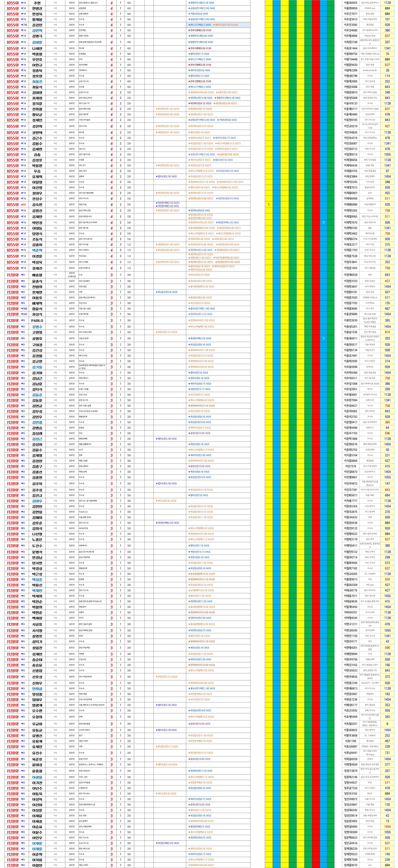Open player profile link 김태훈
Image resolution: width=398 pixels, height=868 pixels.
(37, 42)
